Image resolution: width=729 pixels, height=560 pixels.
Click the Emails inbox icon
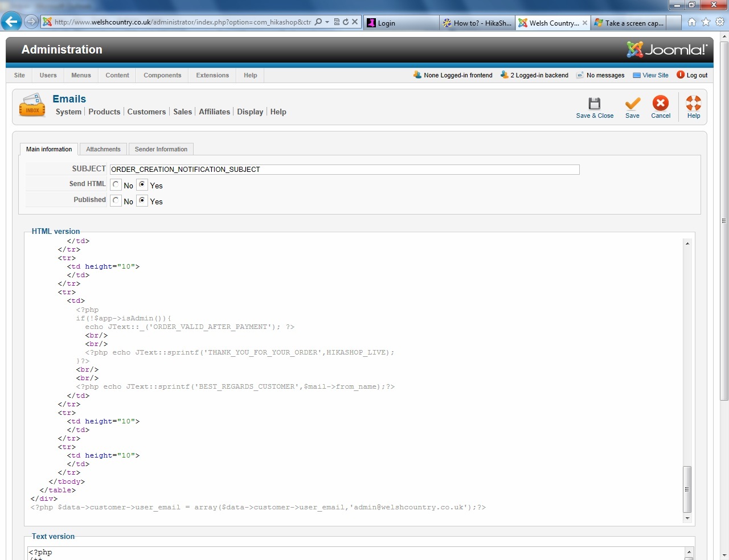32,106
